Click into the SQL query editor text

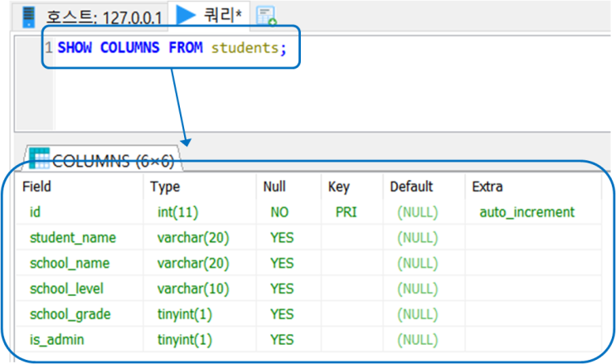tap(172, 48)
